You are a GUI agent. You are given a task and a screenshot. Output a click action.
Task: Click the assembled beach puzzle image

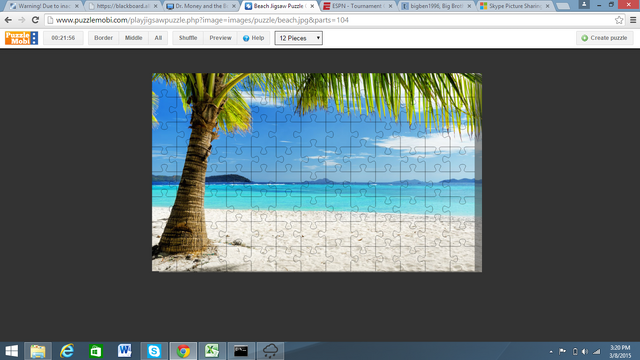pos(317,172)
